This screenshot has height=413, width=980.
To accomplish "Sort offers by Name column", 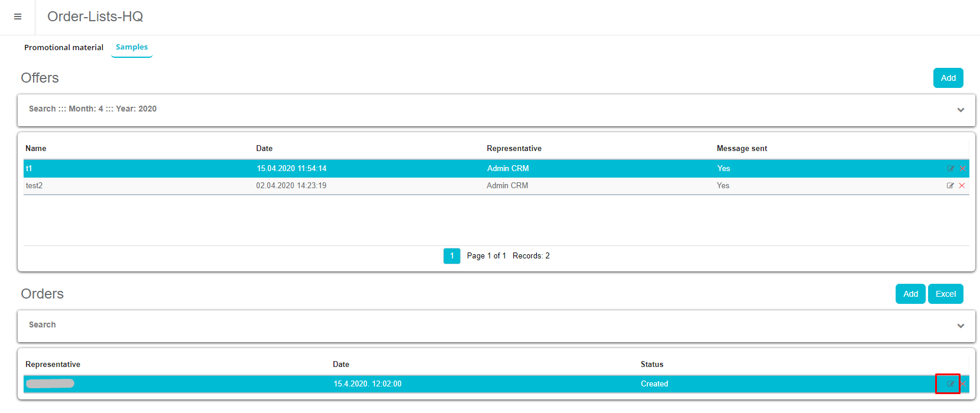I will point(36,149).
